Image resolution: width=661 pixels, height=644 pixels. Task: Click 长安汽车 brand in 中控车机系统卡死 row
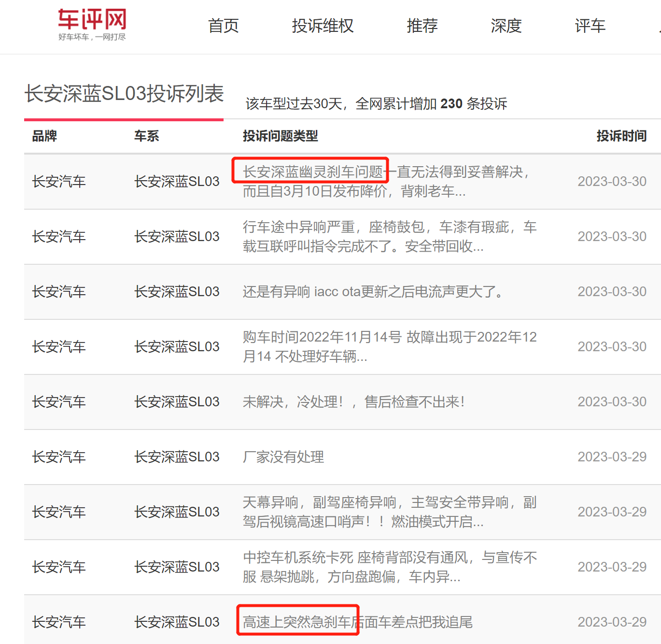[59, 567]
